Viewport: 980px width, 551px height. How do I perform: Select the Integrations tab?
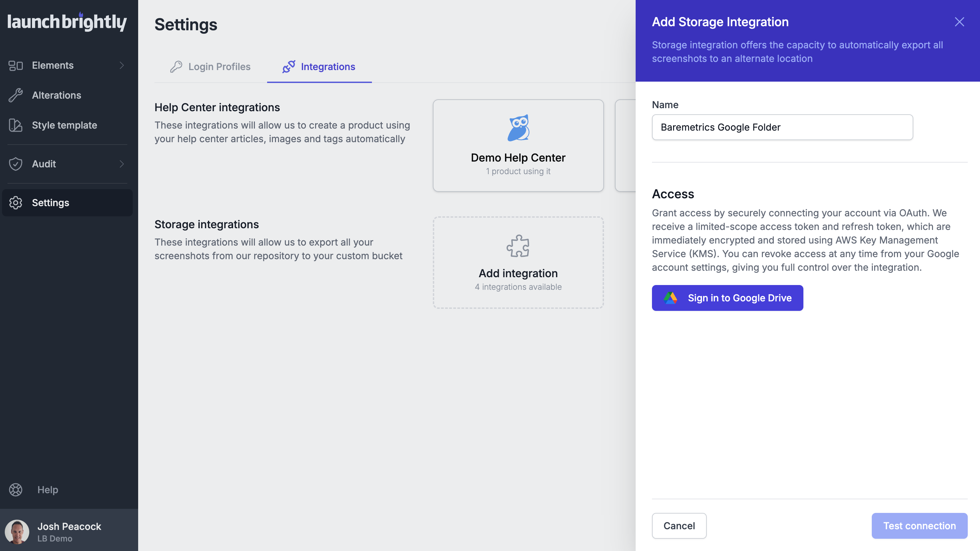(x=319, y=67)
